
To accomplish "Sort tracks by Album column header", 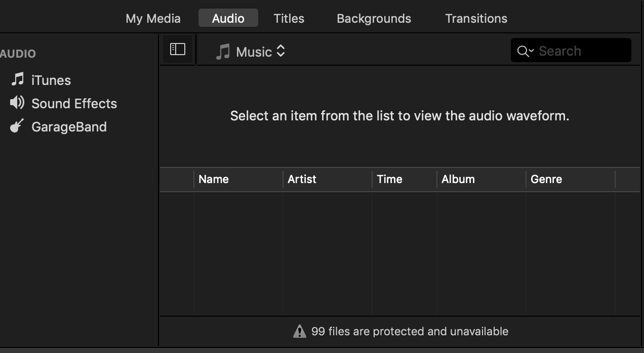I will (x=458, y=179).
